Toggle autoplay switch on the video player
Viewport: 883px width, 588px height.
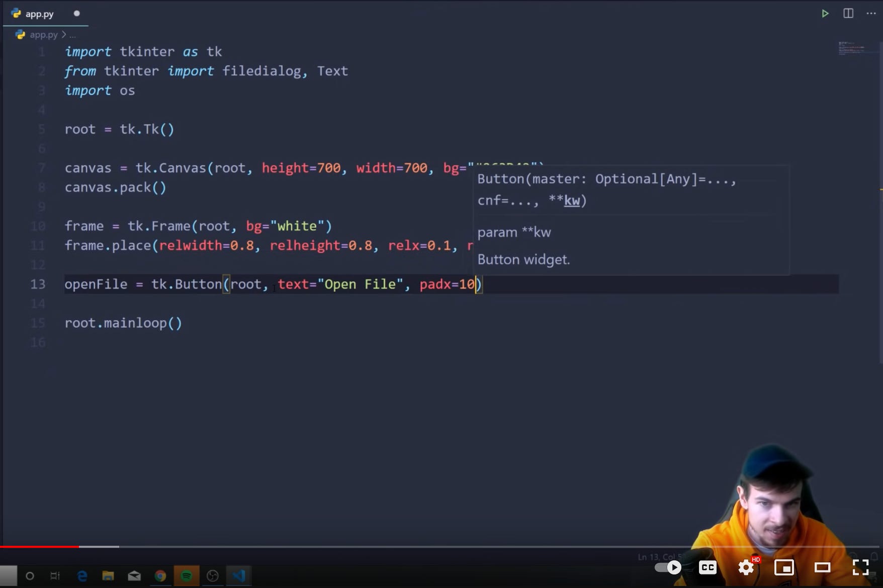tap(669, 567)
